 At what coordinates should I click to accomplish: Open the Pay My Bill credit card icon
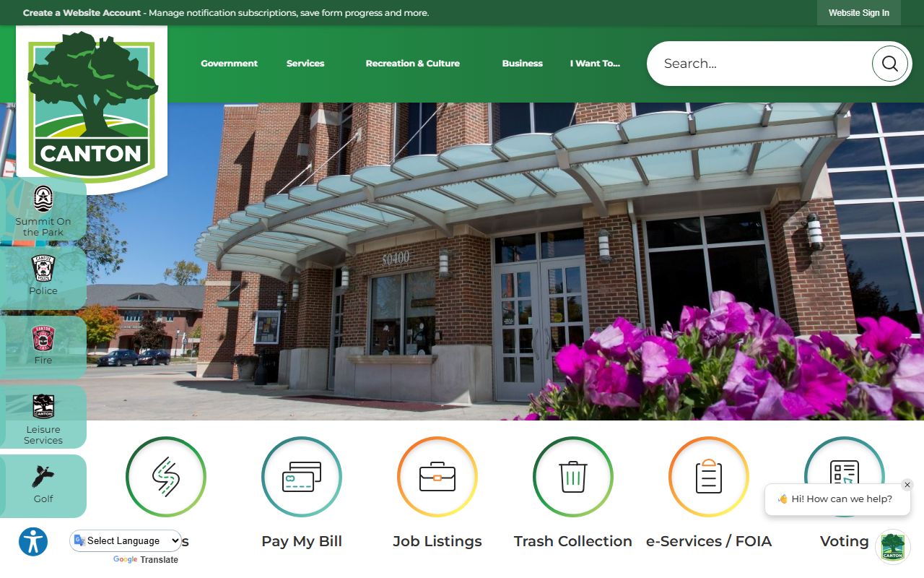click(x=302, y=477)
